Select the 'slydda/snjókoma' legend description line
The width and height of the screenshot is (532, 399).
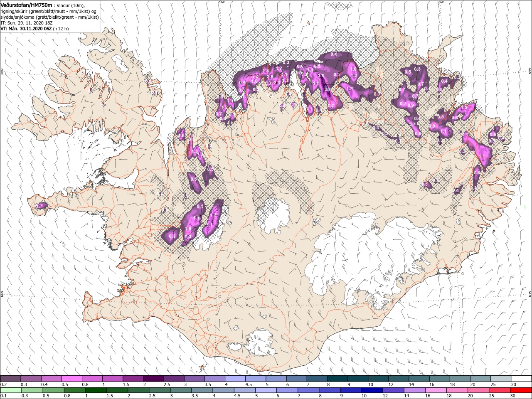pyautogui.click(x=49, y=17)
